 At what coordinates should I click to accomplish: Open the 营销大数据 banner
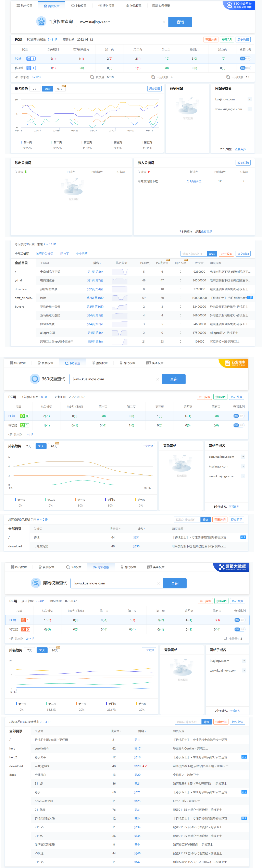pos(231,567)
